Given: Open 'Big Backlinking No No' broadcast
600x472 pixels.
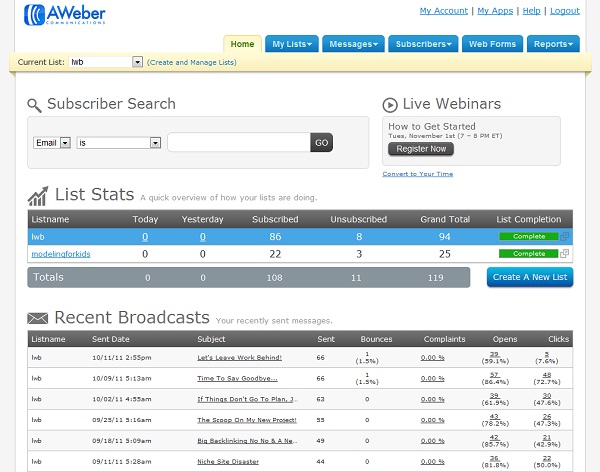Looking at the screenshot, I should 247,441.
